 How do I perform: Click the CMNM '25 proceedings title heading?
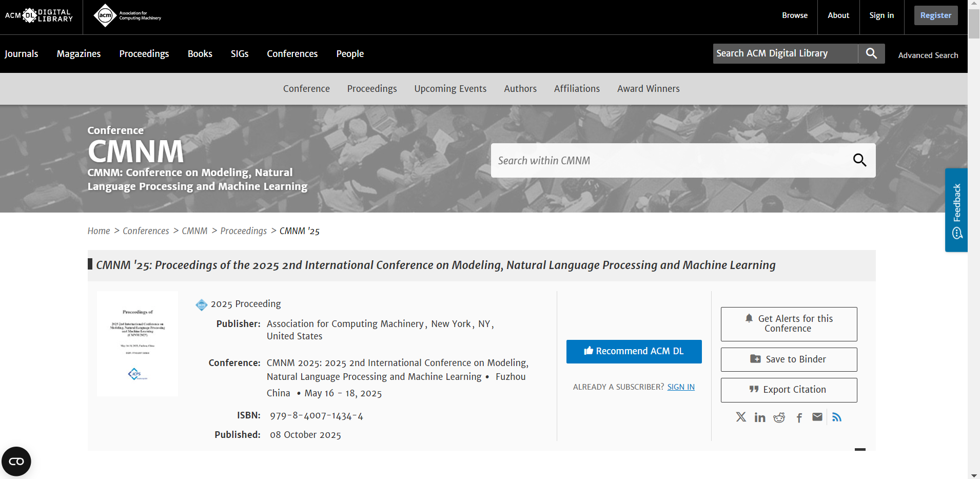point(436,265)
